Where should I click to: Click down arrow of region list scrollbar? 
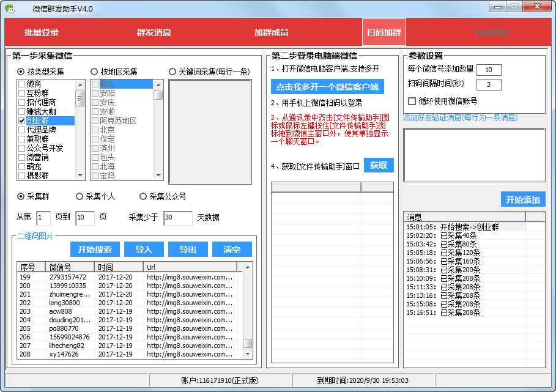click(x=158, y=175)
